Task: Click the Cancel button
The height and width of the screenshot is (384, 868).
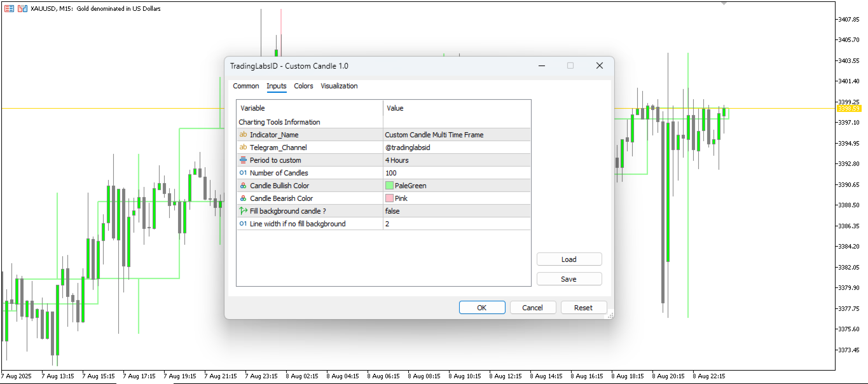Action: 533,308
